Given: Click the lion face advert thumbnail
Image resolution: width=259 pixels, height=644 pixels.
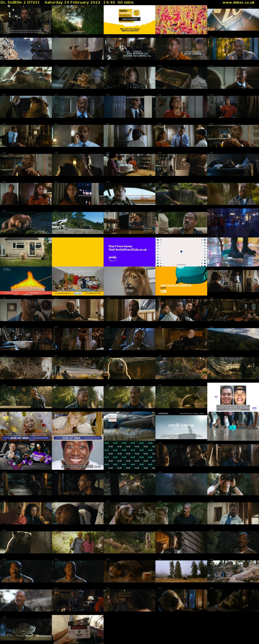Looking at the screenshot, I should [x=129, y=281].
